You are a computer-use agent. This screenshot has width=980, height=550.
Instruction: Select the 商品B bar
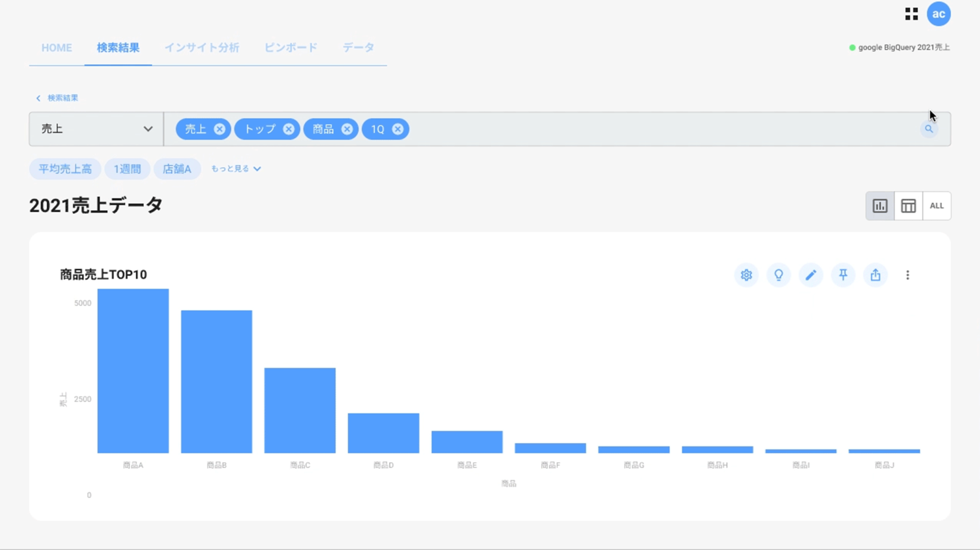pos(216,382)
